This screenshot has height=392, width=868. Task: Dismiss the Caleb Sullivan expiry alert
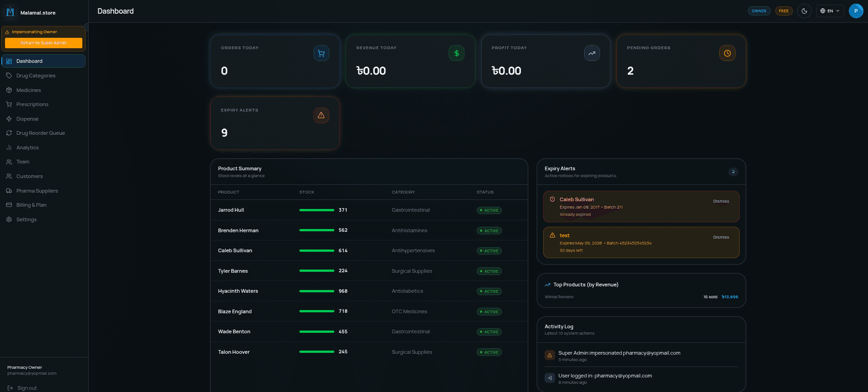(721, 201)
